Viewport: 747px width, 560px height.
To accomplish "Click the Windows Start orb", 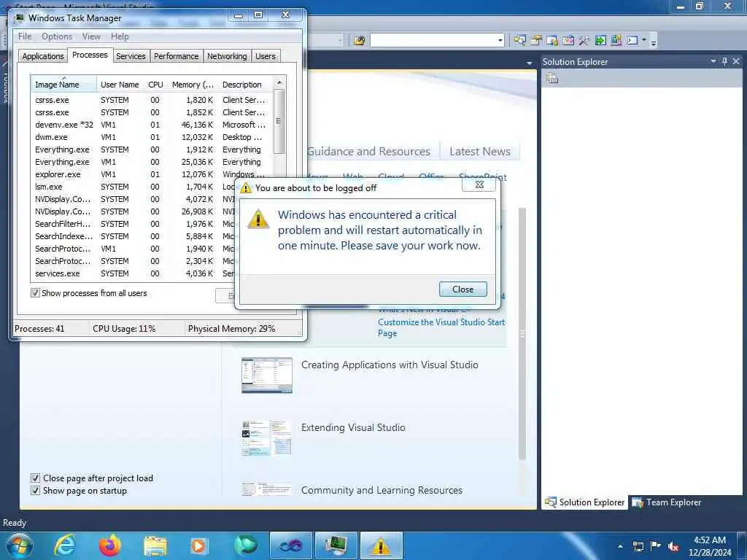I will click(x=20, y=545).
